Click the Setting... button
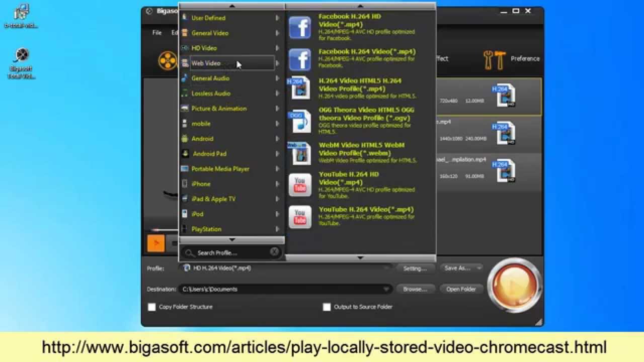Image resolution: width=644 pixels, height=362 pixels. tap(415, 268)
